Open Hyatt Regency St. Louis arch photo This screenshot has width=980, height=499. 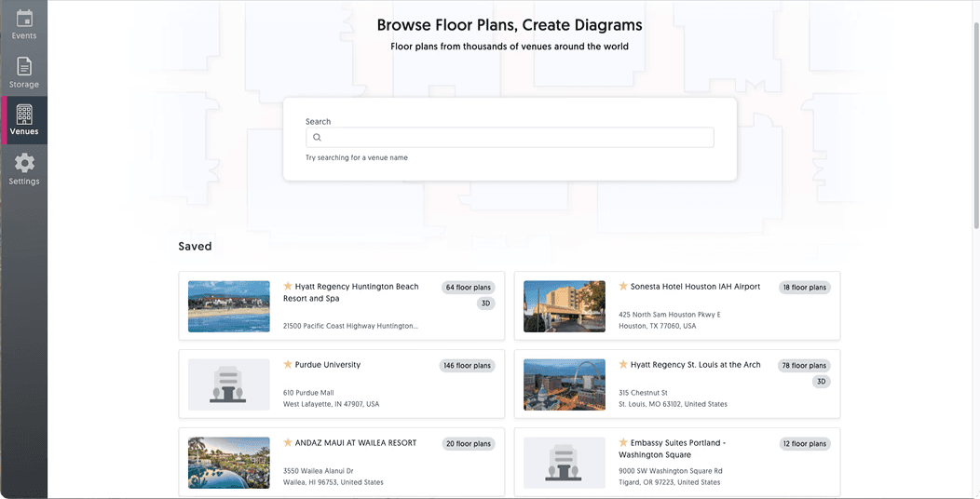click(565, 384)
